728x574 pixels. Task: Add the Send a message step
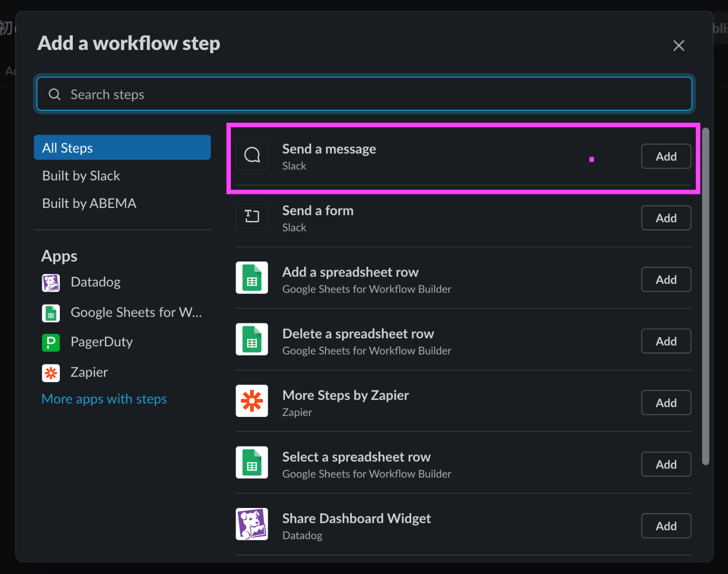click(x=666, y=156)
